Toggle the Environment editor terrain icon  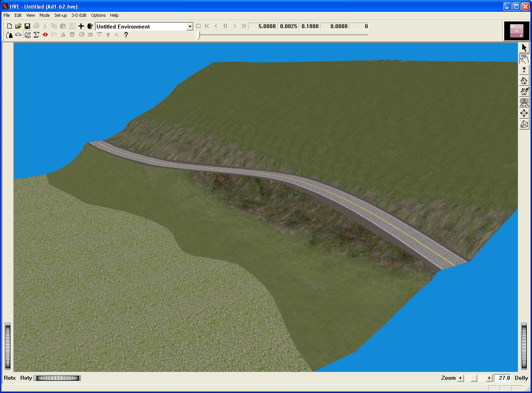[27, 35]
